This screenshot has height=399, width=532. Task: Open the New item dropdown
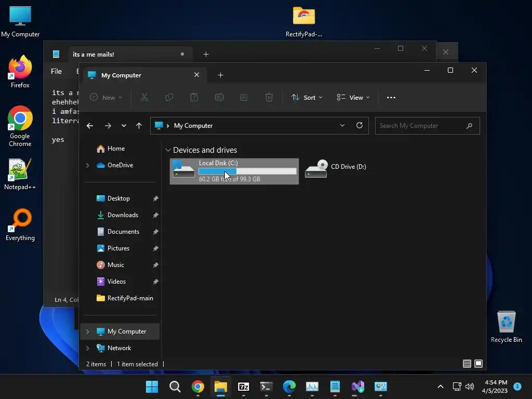click(106, 97)
